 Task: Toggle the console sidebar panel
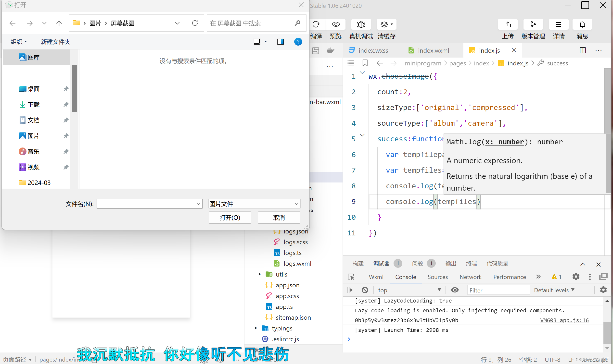pos(351,290)
